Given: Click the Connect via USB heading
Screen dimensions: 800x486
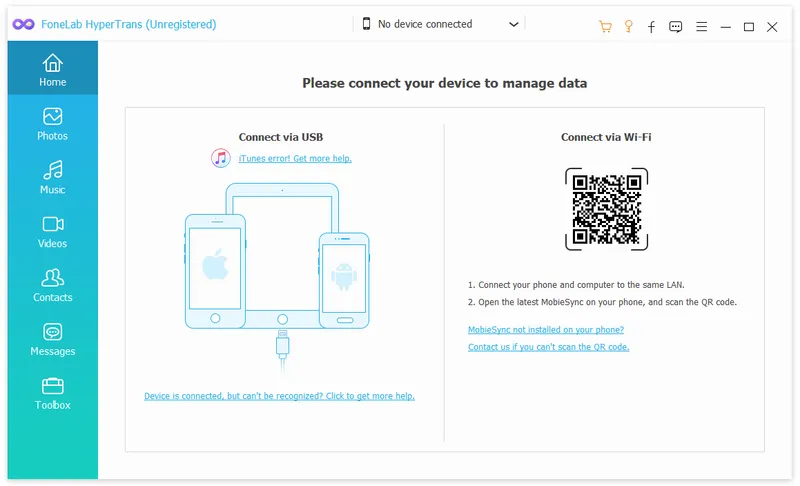Looking at the screenshot, I should point(281,137).
